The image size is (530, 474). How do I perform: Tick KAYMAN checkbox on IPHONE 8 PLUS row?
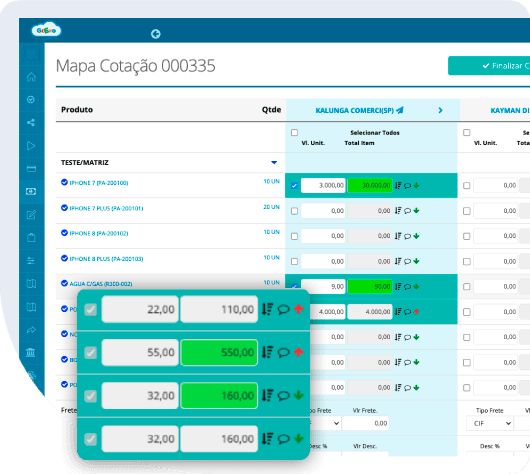[x=466, y=261]
